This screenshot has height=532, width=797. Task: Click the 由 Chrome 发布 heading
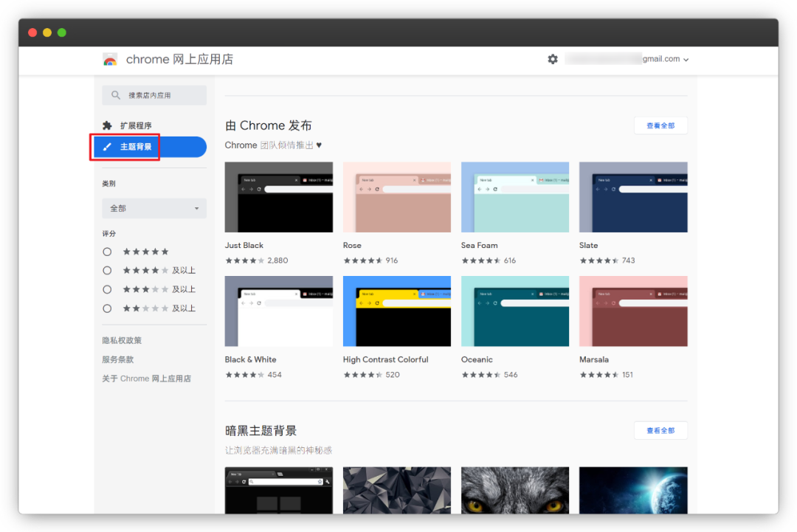(x=269, y=125)
